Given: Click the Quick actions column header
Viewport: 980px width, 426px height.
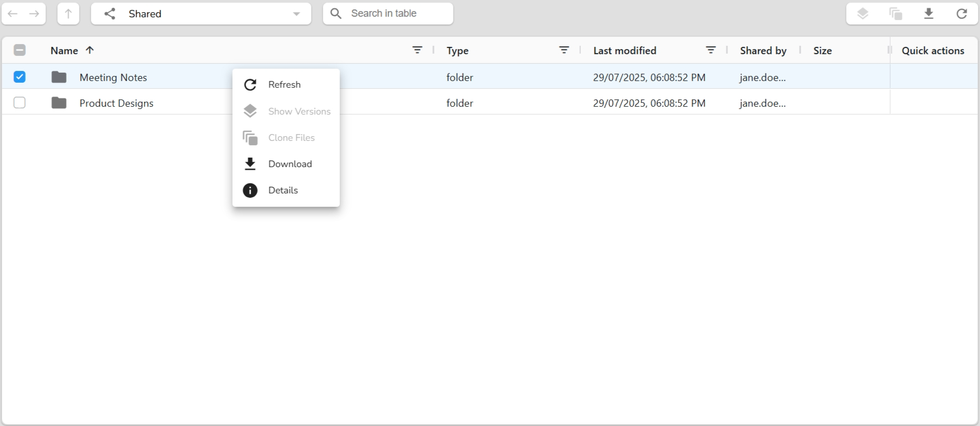Looking at the screenshot, I should click(x=933, y=50).
